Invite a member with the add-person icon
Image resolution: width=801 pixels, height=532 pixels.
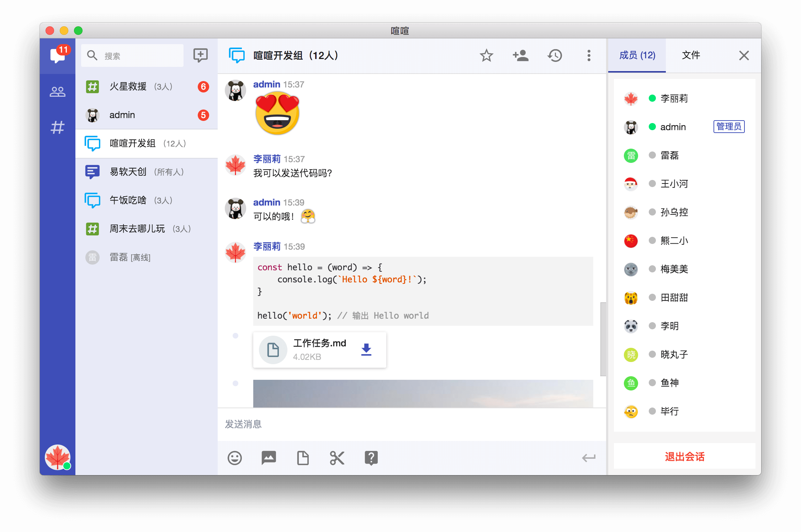[520, 55]
